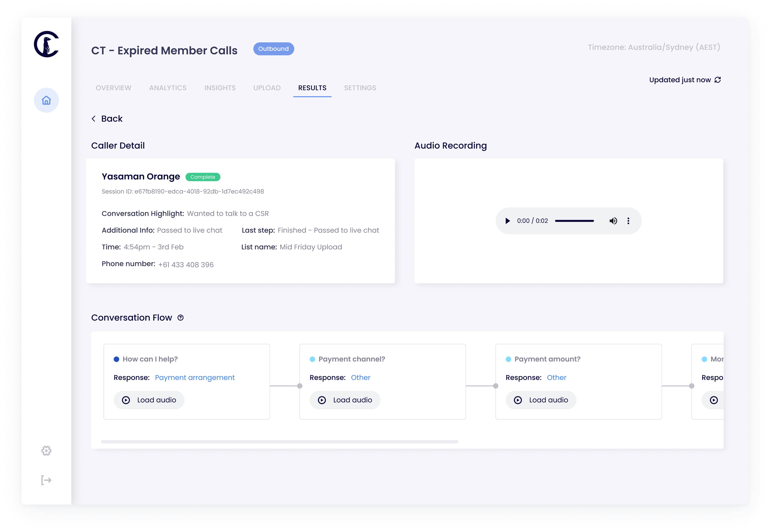Click play icon in How can I help card
772x532 pixels.
point(126,400)
